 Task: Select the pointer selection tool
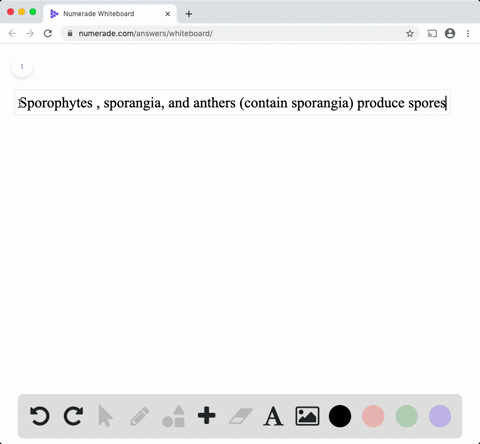(106, 416)
